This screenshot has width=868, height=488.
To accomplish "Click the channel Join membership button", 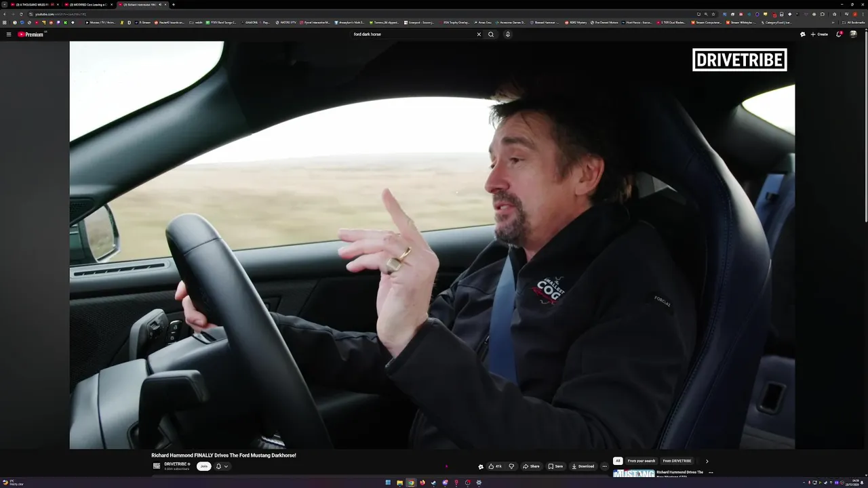I will click(203, 466).
